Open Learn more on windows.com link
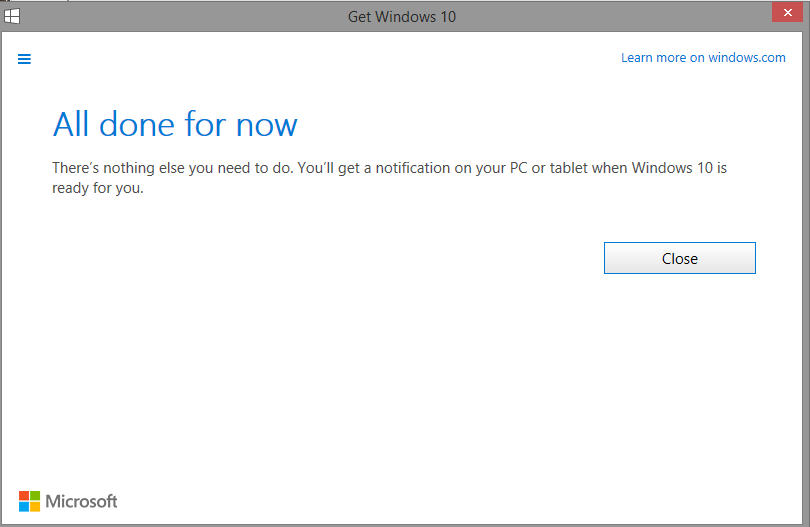The height and width of the screenshot is (527, 810). point(703,57)
